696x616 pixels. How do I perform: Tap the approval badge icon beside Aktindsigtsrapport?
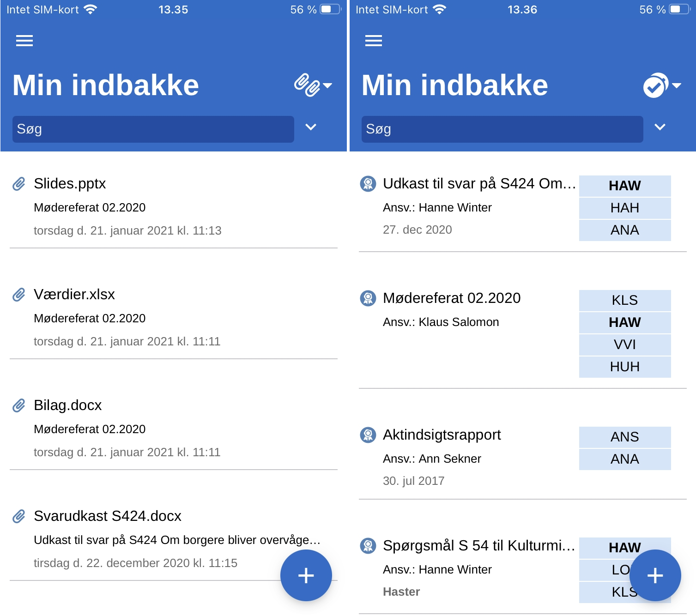coord(368,435)
